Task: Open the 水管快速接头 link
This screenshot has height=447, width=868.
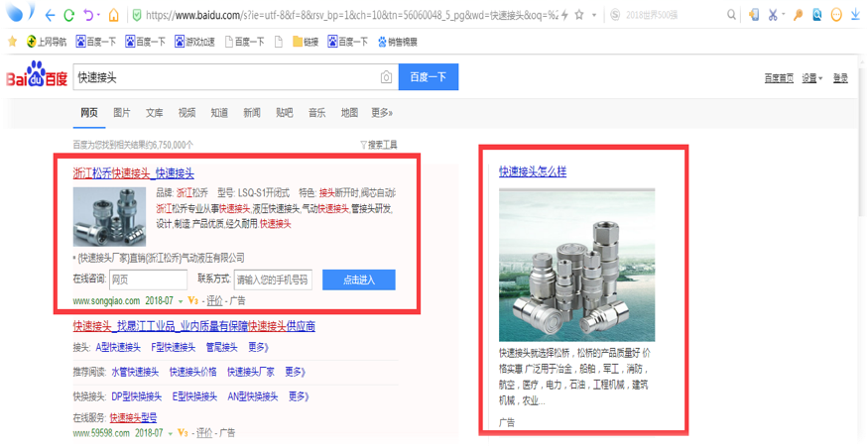Action: (135, 372)
